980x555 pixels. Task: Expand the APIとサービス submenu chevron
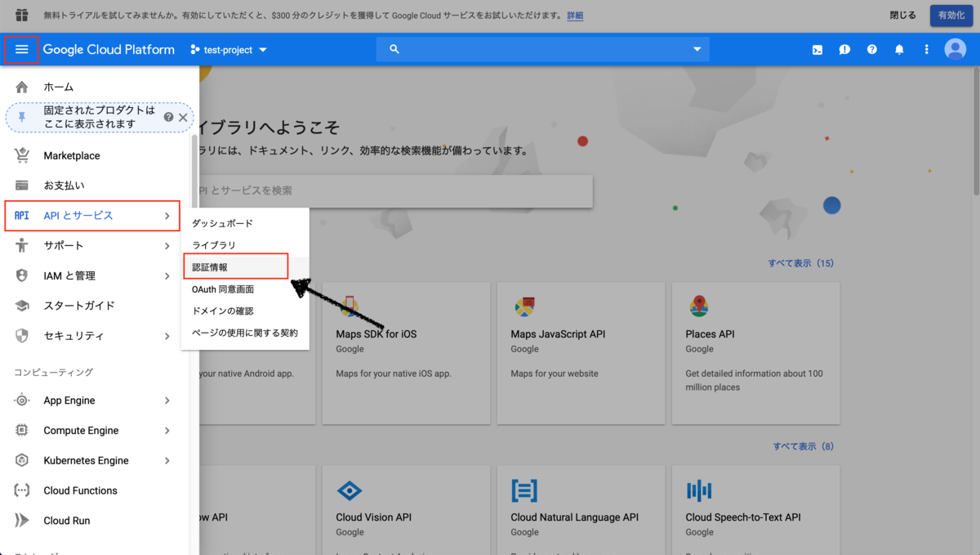coord(167,216)
